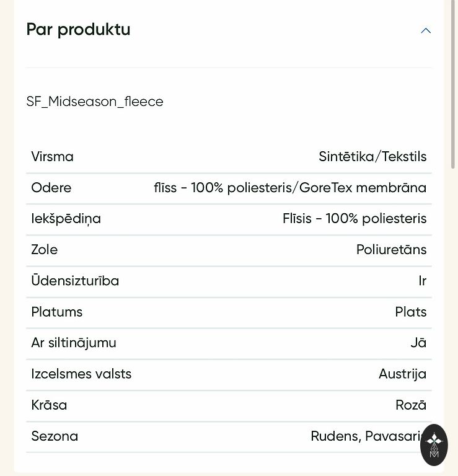
Task: Click the Ar siltinājumu row label
Action: [x=74, y=343]
